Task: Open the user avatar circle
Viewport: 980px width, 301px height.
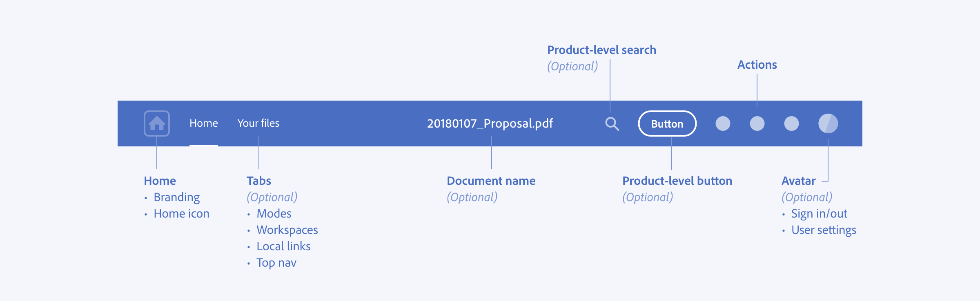Action: (828, 124)
